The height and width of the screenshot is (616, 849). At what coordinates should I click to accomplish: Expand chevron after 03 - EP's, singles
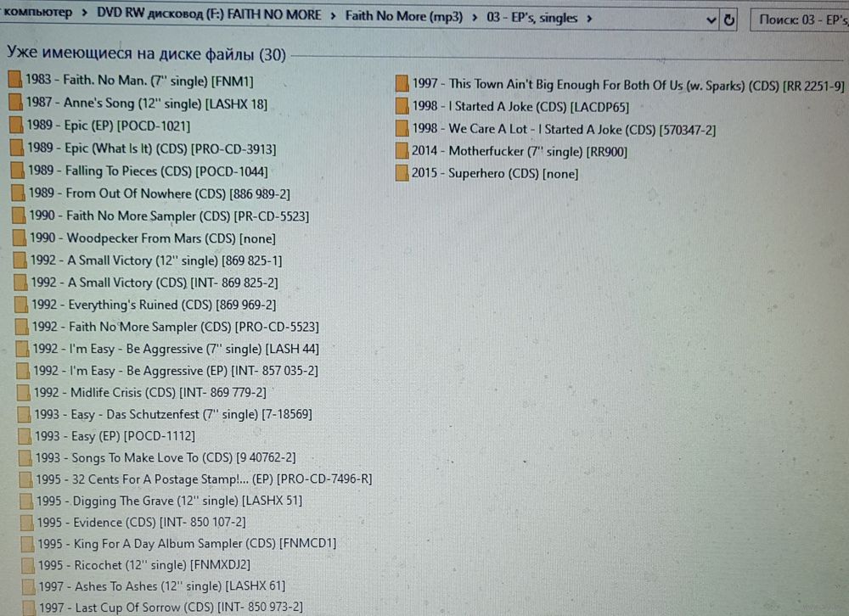589,19
